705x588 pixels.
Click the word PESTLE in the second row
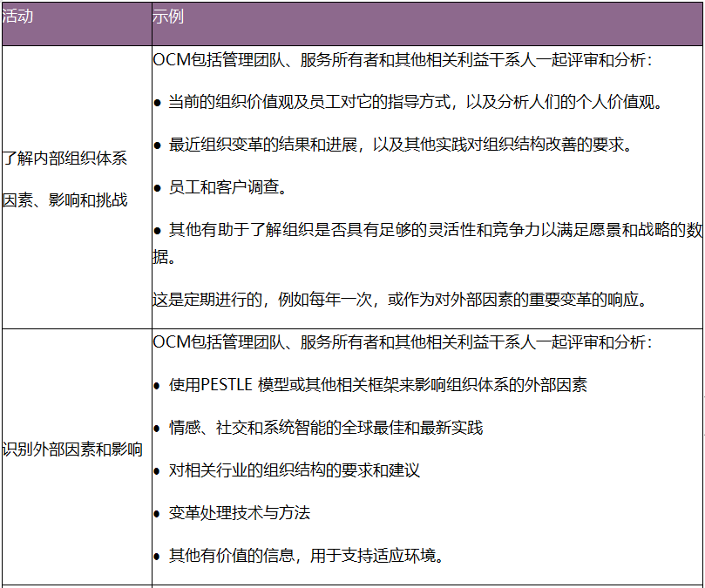coord(229,385)
